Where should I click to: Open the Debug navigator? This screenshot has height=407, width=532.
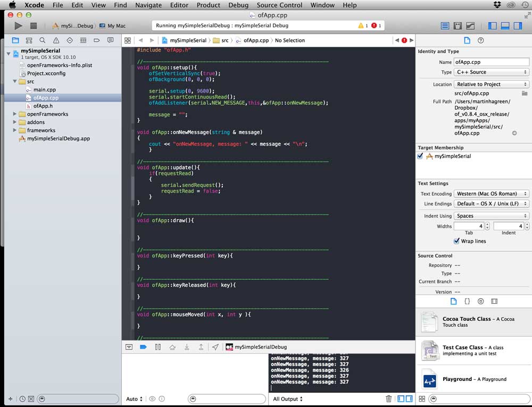pyautogui.click(x=83, y=40)
